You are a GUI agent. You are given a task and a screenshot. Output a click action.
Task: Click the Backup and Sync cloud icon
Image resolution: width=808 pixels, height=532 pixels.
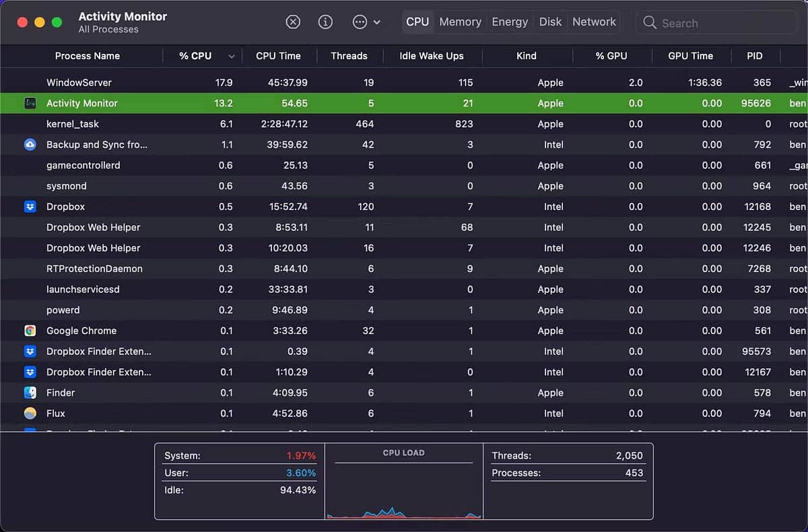(x=30, y=145)
